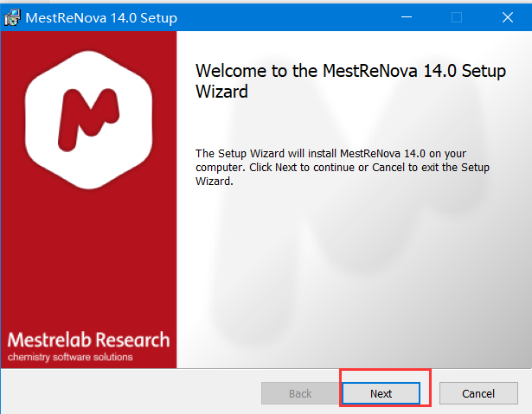This screenshot has width=532, height=414.
Task: Click the empty grey footer left of Back
Action: click(x=130, y=393)
